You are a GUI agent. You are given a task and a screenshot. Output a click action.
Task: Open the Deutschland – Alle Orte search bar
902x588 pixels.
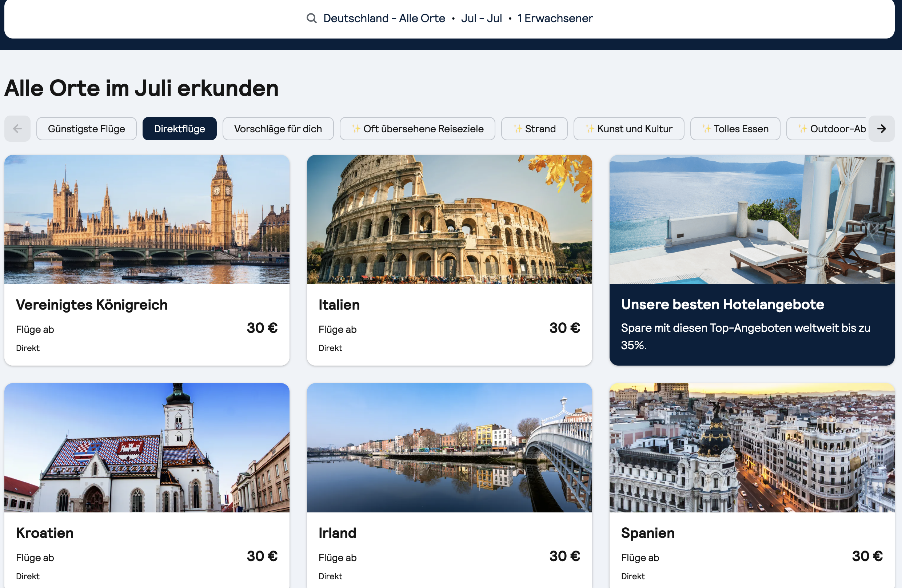450,18
